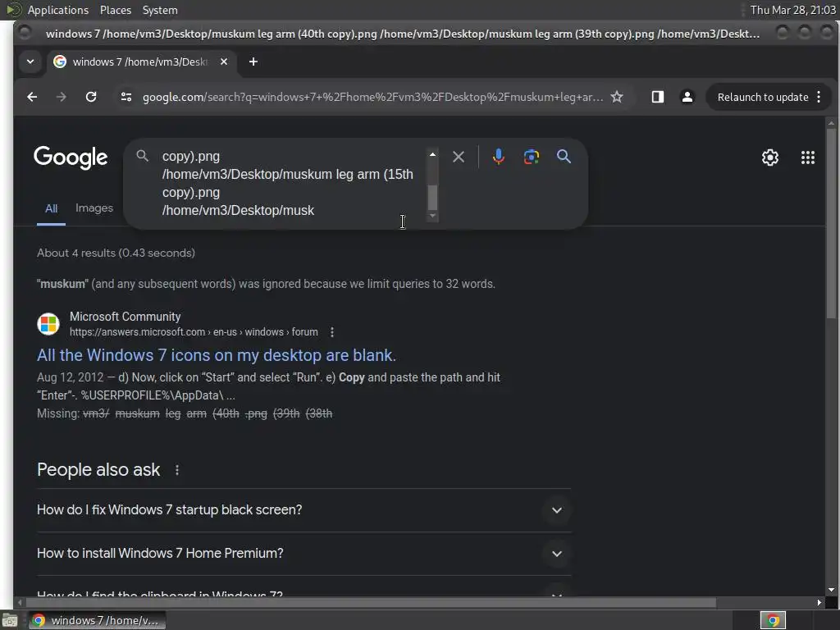This screenshot has height=630, width=840.
Task: Switch to the Images tab
Action: (x=94, y=208)
